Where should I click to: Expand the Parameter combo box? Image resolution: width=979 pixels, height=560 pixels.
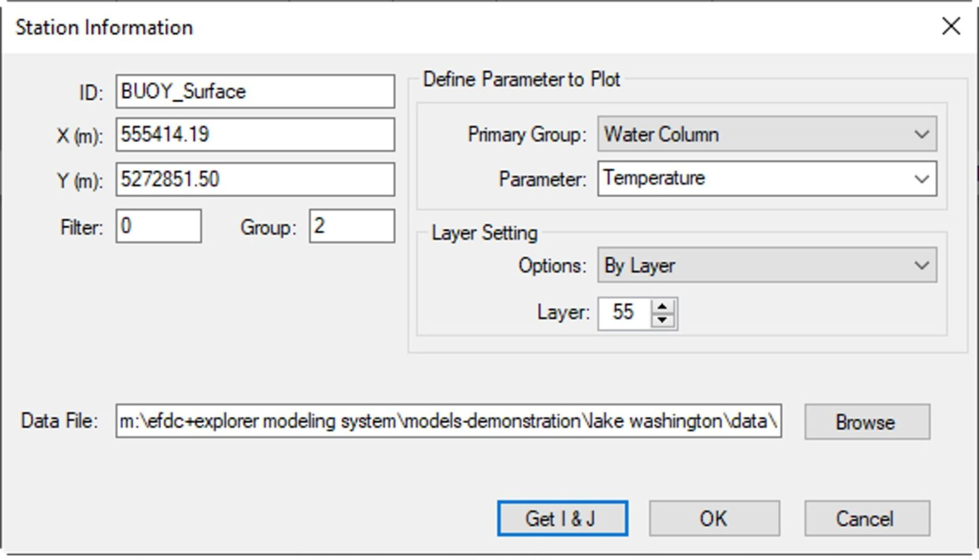pos(767,178)
